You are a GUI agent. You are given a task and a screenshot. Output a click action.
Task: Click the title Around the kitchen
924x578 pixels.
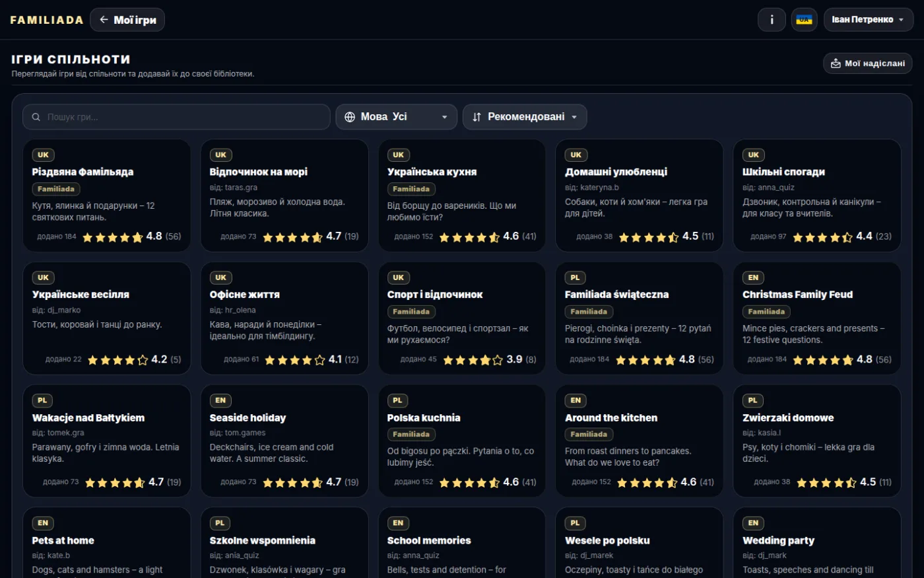click(611, 417)
